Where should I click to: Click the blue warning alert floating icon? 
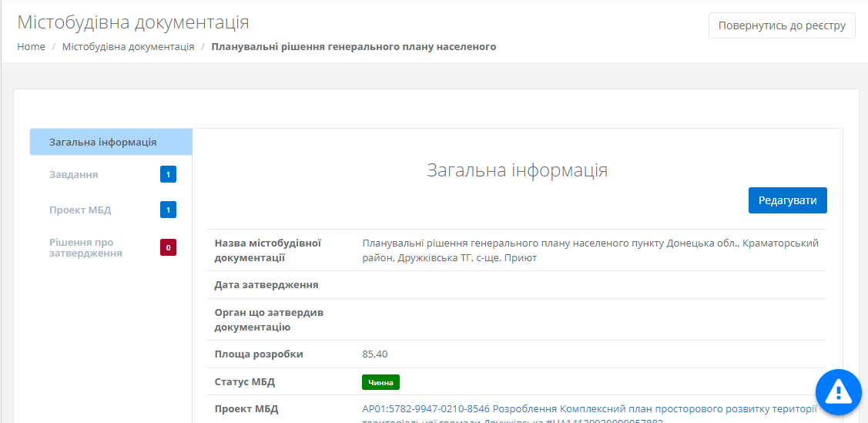[837, 392]
